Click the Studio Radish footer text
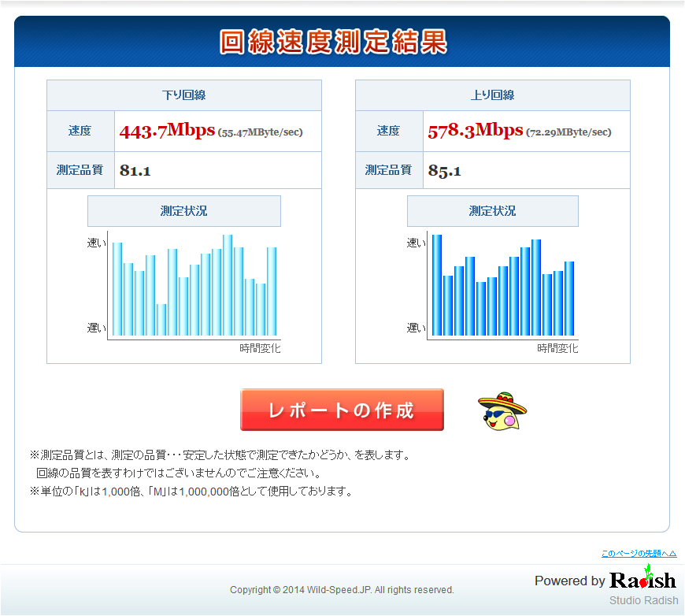This screenshot has height=616, width=685. click(642, 600)
